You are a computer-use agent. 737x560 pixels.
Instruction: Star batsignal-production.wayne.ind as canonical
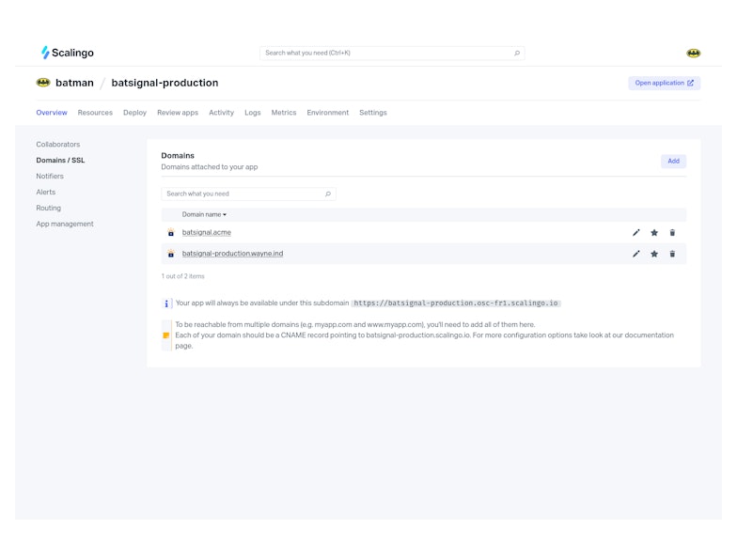coord(654,254)
